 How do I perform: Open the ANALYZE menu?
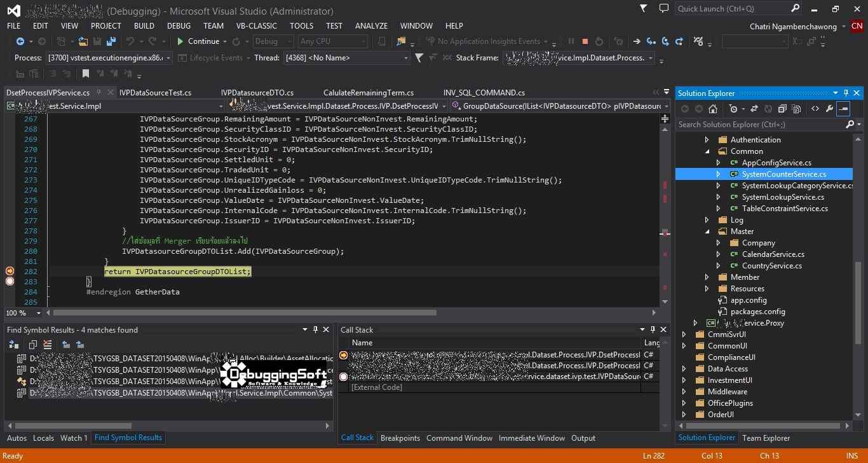click(x=371, y=26)
